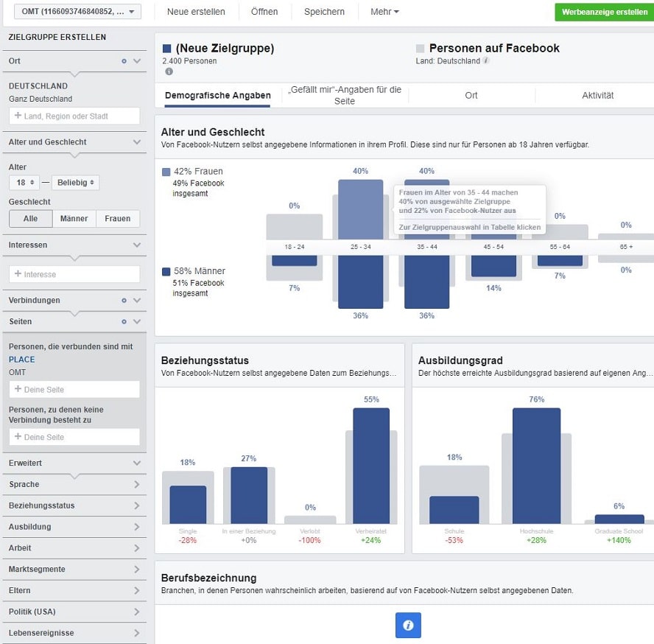This screenshot has width=654, height=644.
Task: Click Öffnen in top menu
Action: [x=264, y=12]
